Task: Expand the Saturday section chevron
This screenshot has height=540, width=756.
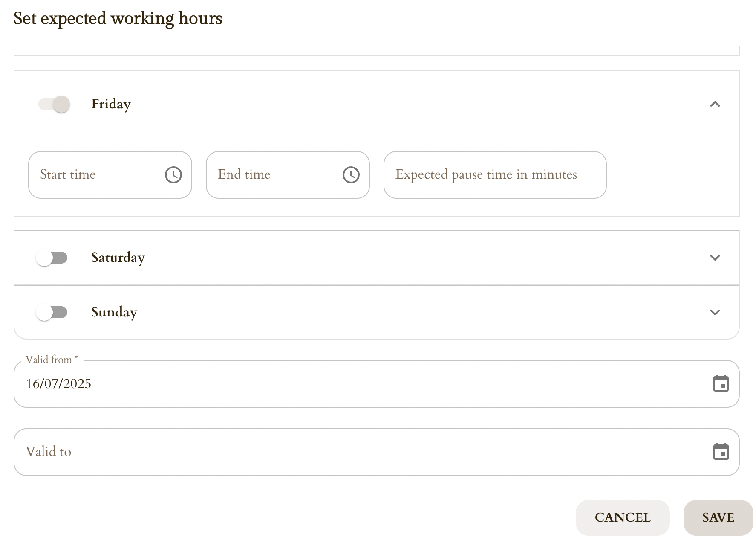Action: (x=715, y=258)
